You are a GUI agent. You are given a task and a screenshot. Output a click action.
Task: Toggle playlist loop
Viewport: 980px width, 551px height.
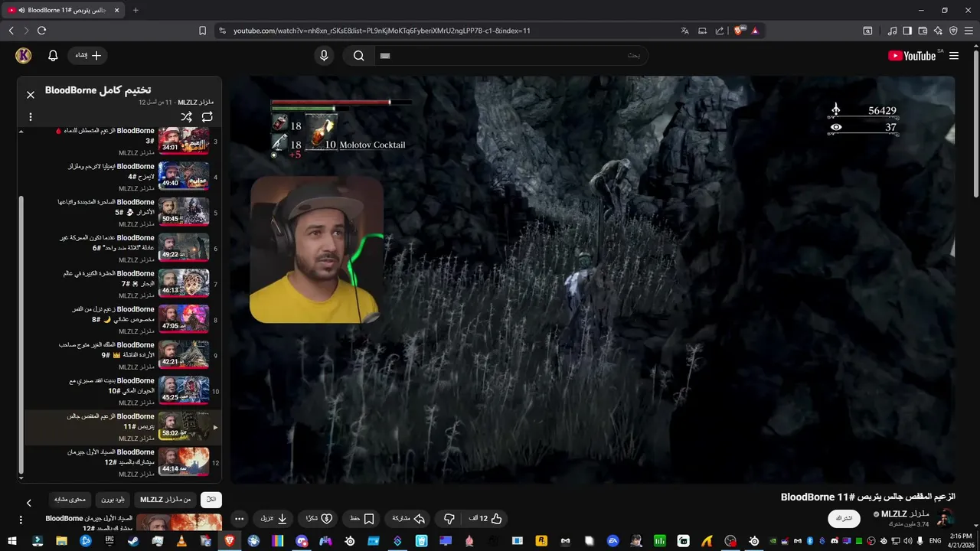[x=207, y=117]
